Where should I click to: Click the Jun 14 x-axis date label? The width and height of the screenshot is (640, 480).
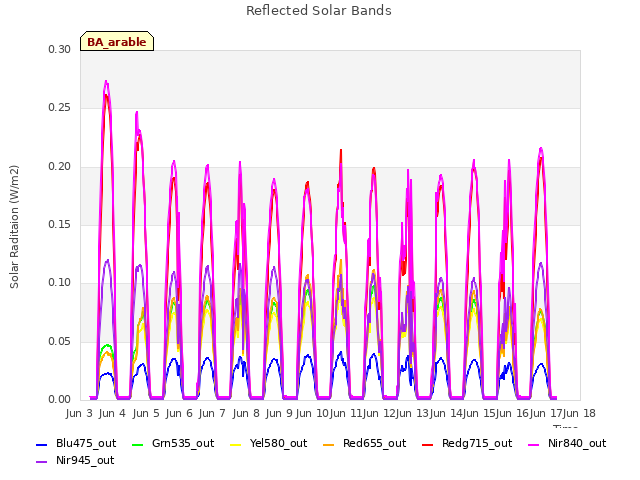pos(445,413)
